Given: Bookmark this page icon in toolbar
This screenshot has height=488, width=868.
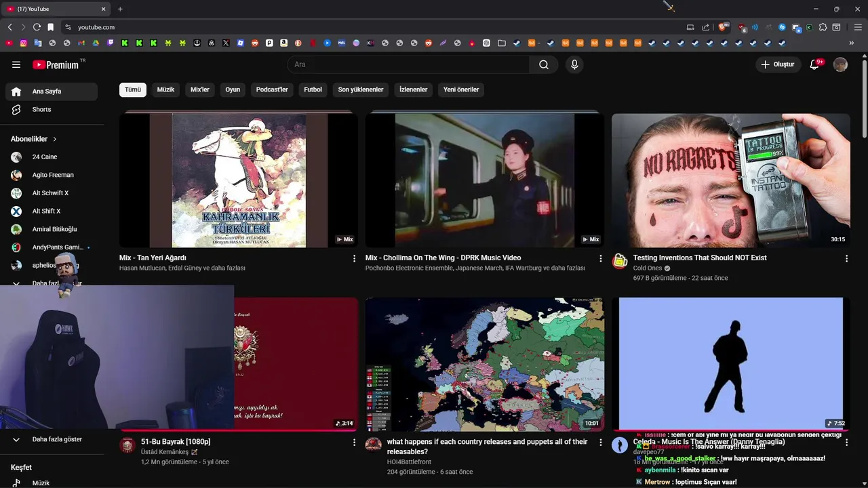Looking at the screenshot, I should click(x=50, y=27).
